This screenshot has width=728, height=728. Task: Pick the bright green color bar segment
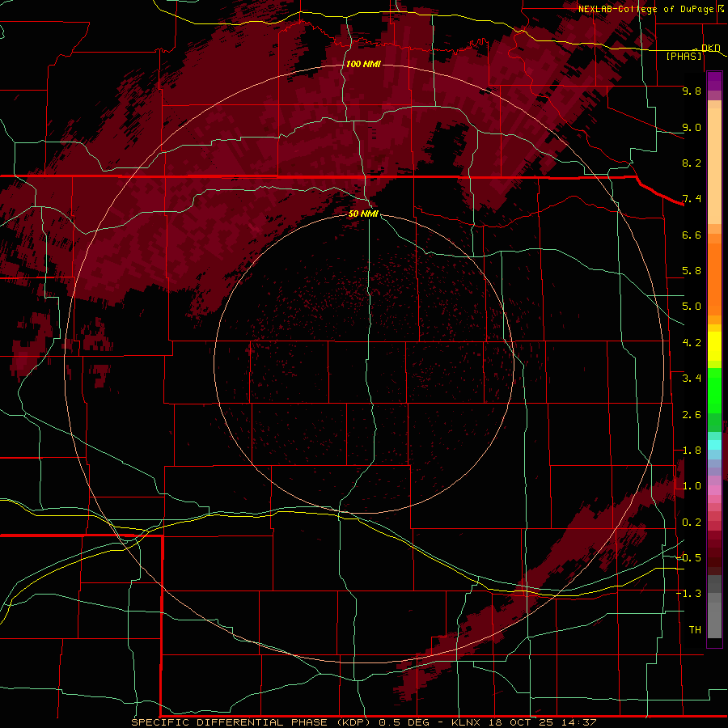pyautogui.click(x=714, y=391)
